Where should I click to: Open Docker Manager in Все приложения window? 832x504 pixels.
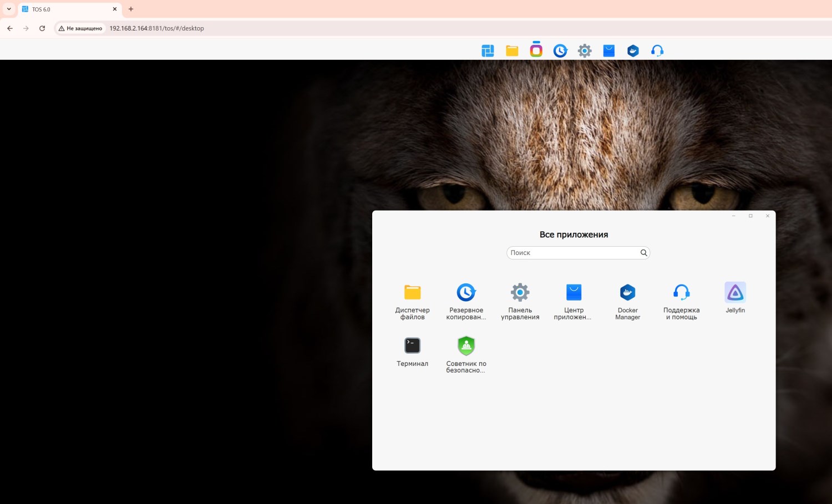click(x=627, y=293)
